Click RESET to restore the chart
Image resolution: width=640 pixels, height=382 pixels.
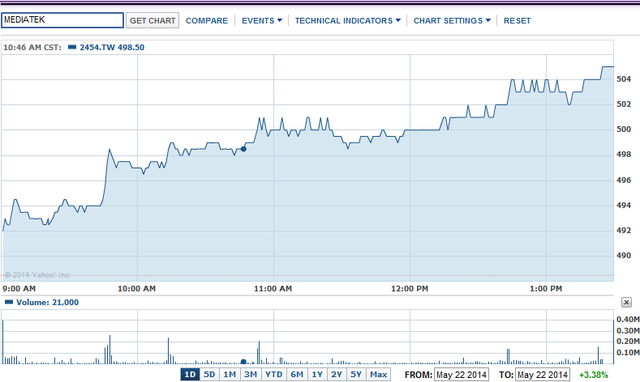(x=517, y=21)
